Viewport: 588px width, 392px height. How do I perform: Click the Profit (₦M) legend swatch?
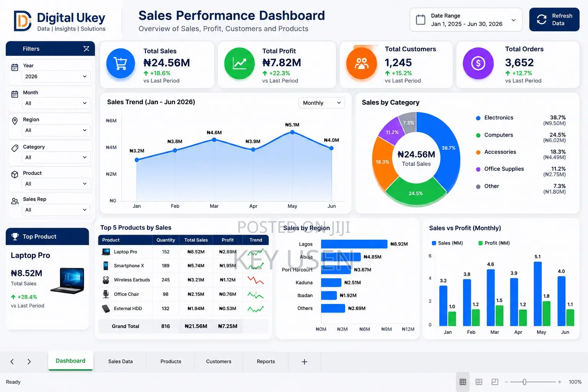click(480, 243)
